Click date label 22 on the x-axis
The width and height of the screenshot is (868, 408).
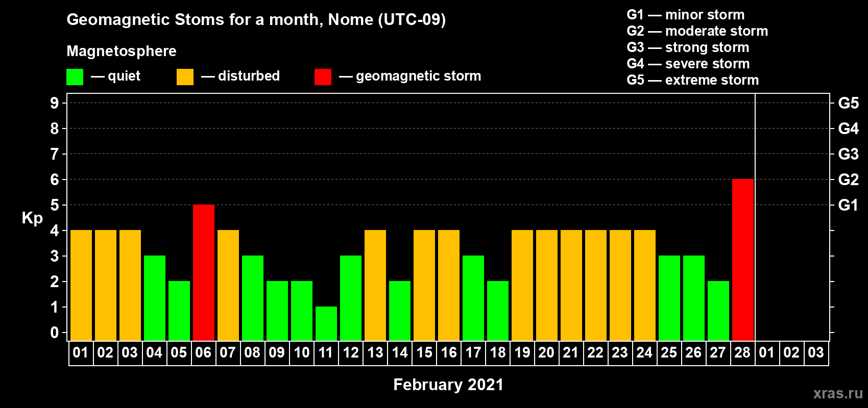click(595, 352)
